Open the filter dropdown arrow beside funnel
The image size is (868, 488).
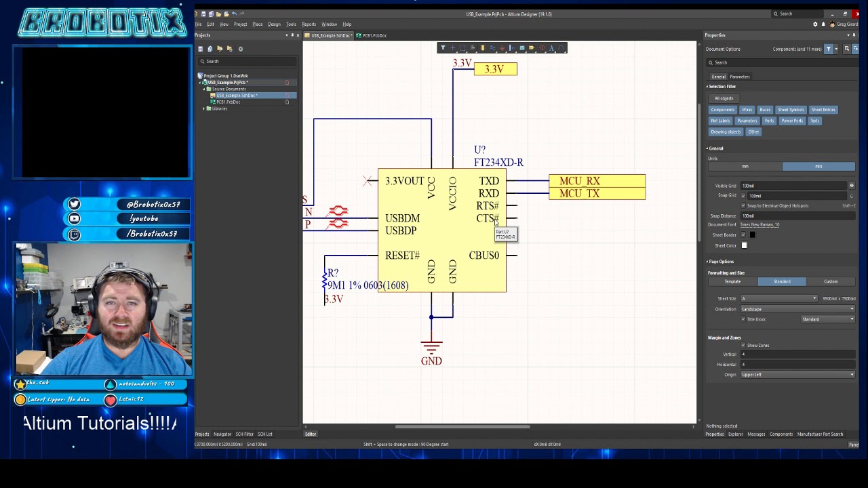(x=836, y=49)
